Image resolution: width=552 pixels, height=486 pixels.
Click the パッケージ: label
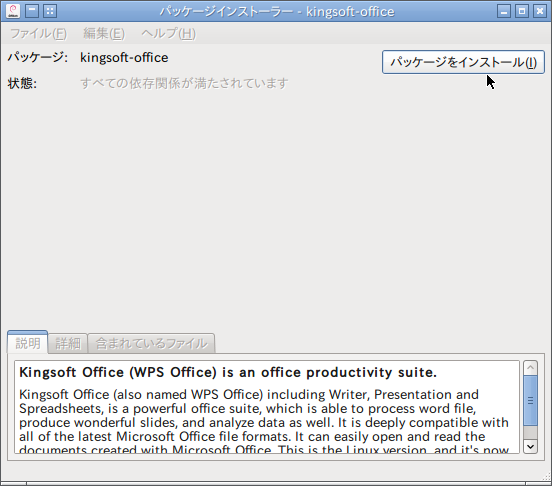pos(38,57)
